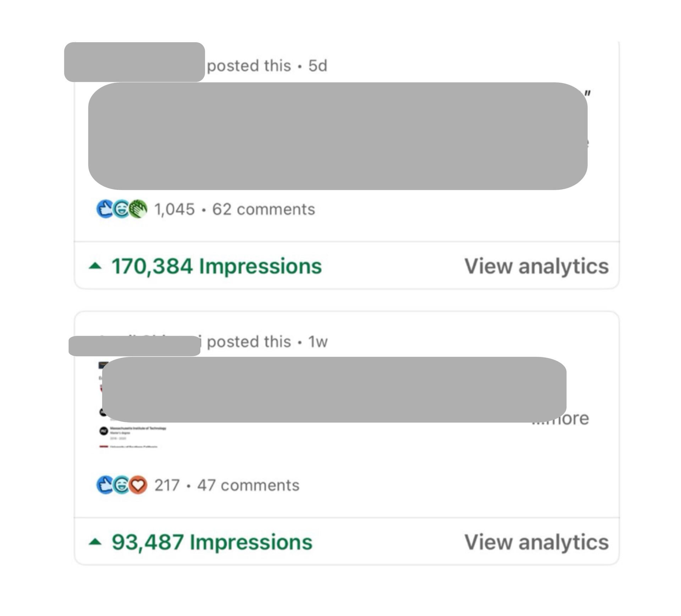
Task: Open the second post's image thumbnail
Action: 133,404
